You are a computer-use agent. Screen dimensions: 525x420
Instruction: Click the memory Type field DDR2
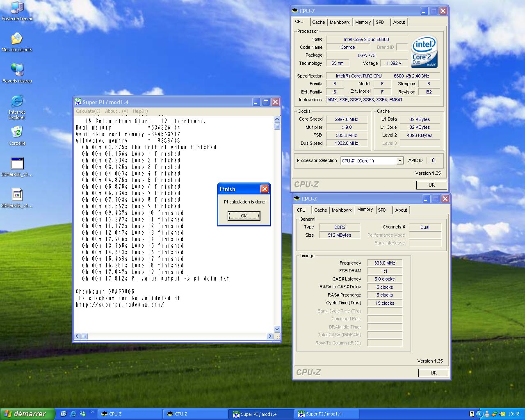(x=340, y=227)
